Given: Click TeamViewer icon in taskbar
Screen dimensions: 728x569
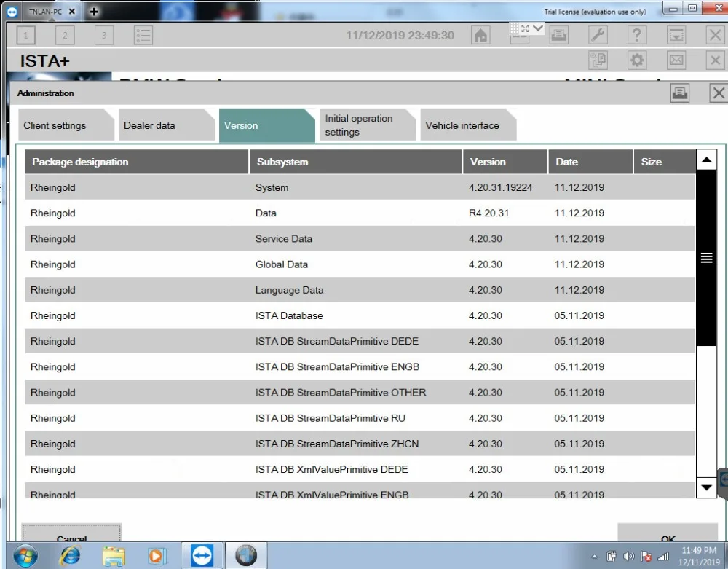Looking at the screenshot, I should [x=202, y=556].
